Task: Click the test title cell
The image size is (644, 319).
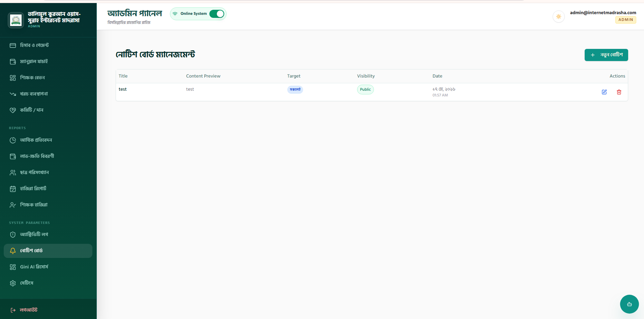Action: click(123, 89)
